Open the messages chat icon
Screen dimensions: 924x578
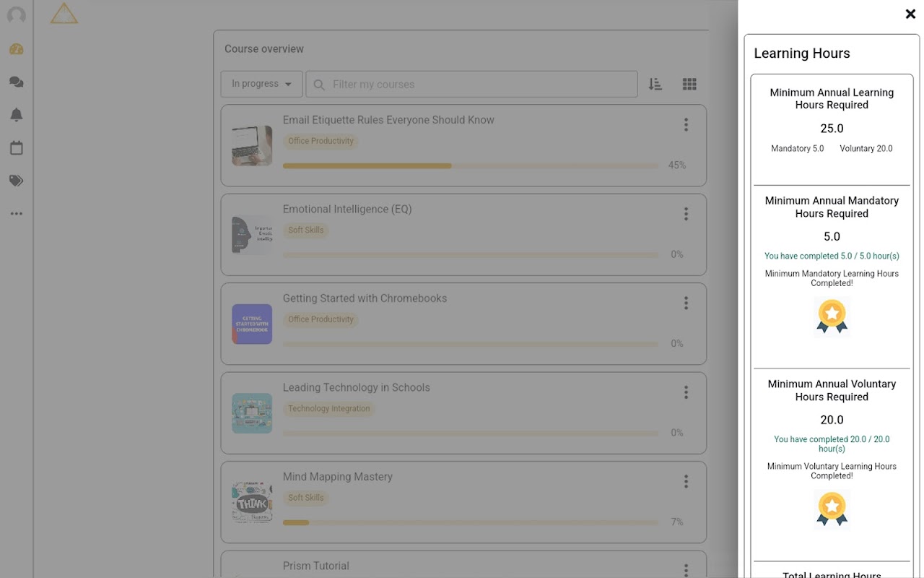[16, 82]
